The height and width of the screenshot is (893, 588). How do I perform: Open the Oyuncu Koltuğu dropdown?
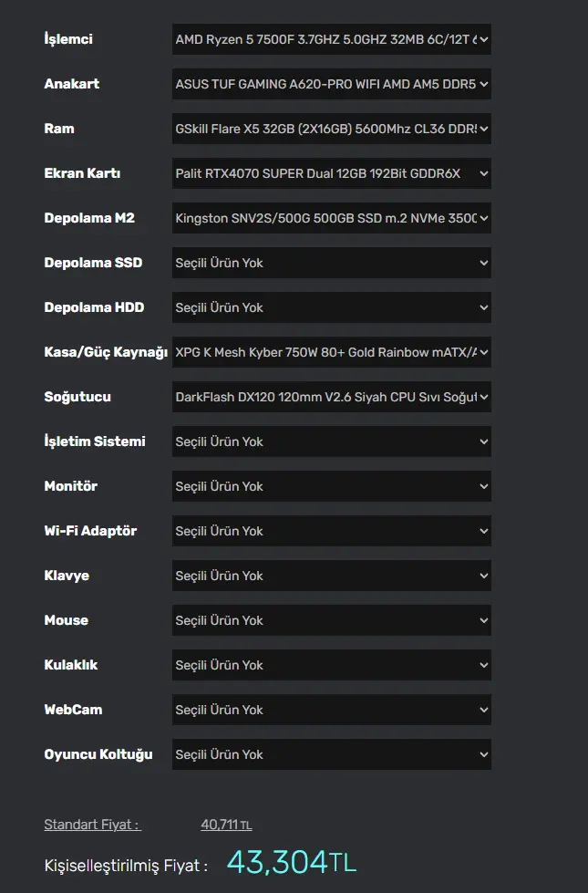331,754
